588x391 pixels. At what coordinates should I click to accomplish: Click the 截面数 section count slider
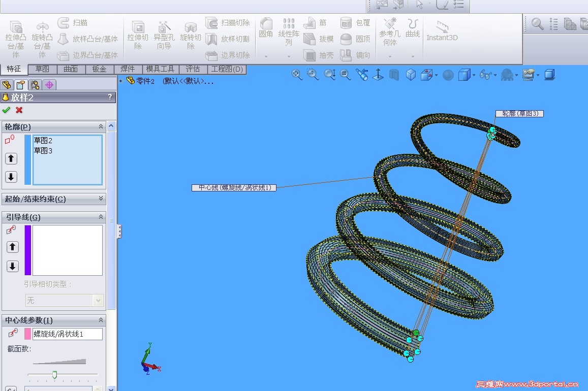coord(55,375)
